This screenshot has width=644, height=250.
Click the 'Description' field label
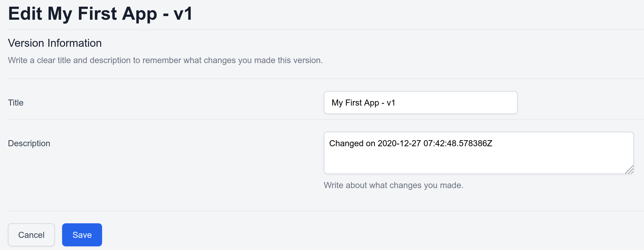29,144
